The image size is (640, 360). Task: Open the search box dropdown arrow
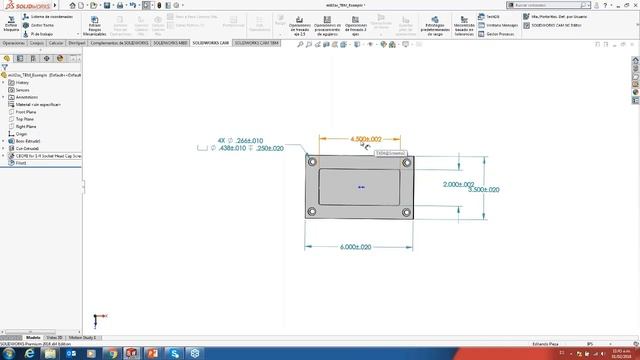pyautogui.click(x=589, y=5)
